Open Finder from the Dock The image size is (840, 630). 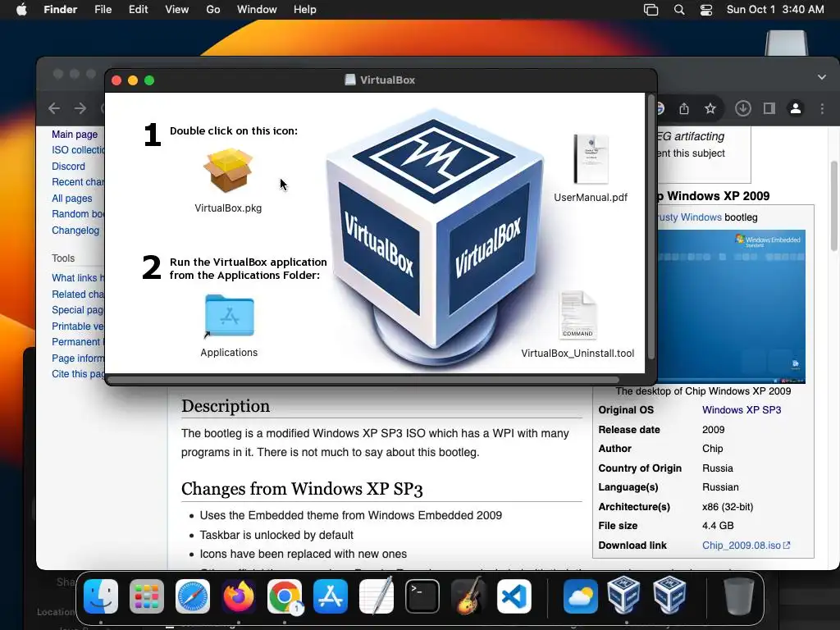pyautogui.click(x=101, y=596)
